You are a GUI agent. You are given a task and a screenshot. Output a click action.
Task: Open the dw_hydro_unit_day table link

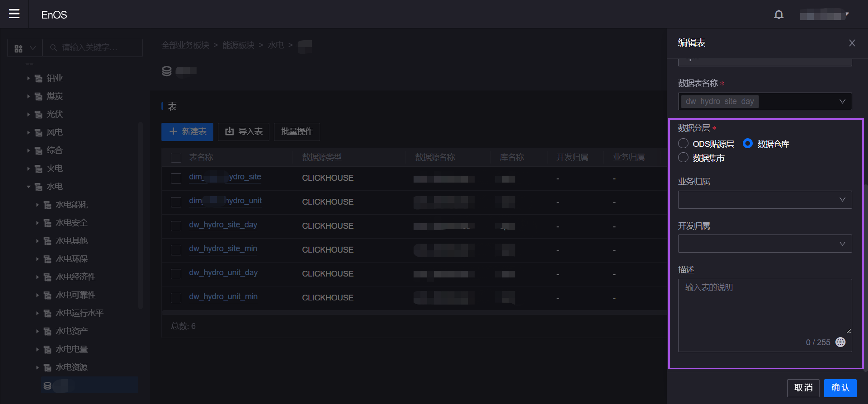pyautogui.click(x=223, y=273)
